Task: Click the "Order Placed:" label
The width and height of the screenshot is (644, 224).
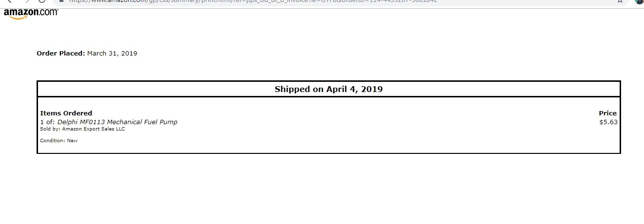Action: [61, 54]
